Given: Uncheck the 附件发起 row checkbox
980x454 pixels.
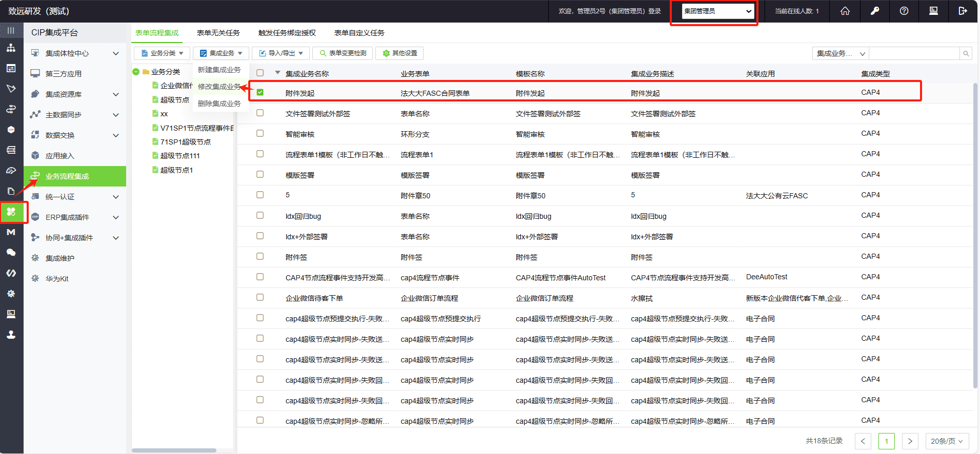Looking at the screenshot, I should 260,92.
